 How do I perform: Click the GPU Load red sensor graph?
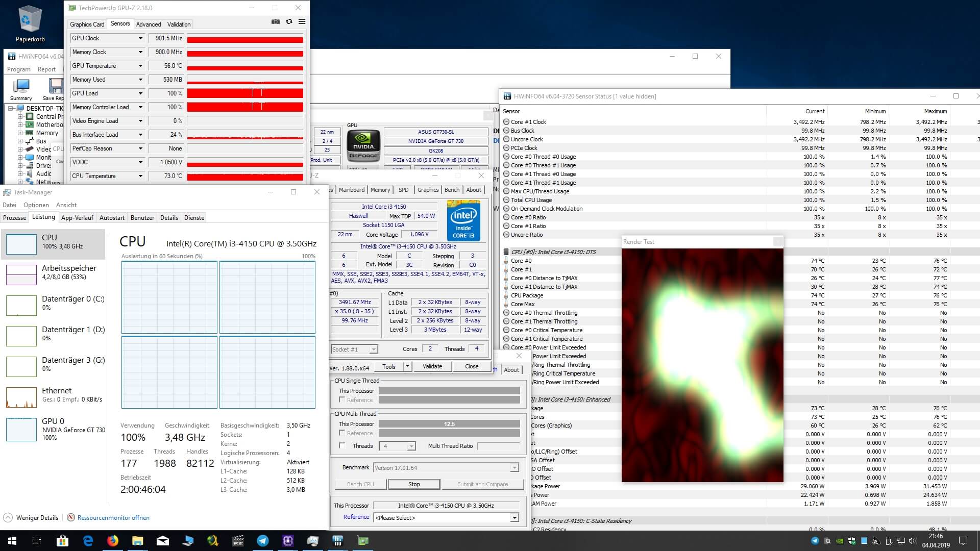pyautogui.click(x=245, y=93)
